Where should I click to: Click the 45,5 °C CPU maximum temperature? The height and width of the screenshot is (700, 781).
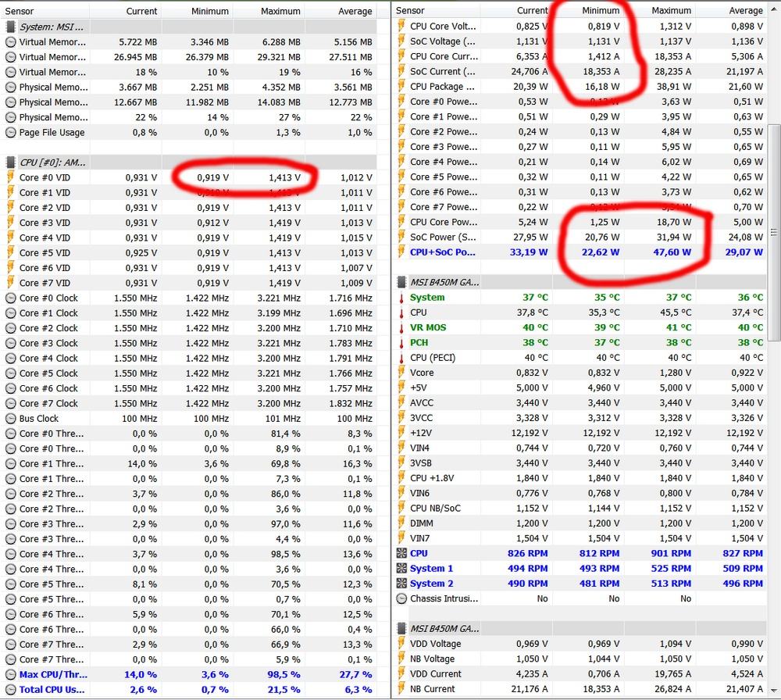(675, 312)
